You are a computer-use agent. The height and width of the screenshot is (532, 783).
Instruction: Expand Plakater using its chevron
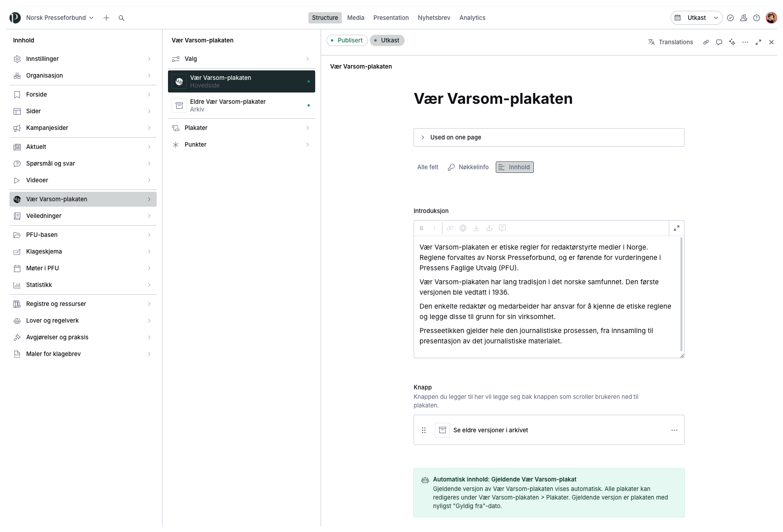pyautogui.click(x=308, y=128)
